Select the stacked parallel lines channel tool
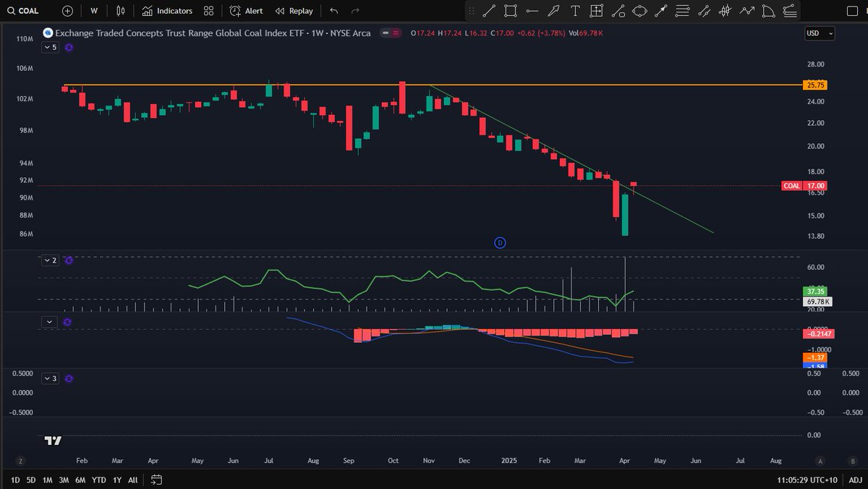868x489 pixels. tap(791, 11)
